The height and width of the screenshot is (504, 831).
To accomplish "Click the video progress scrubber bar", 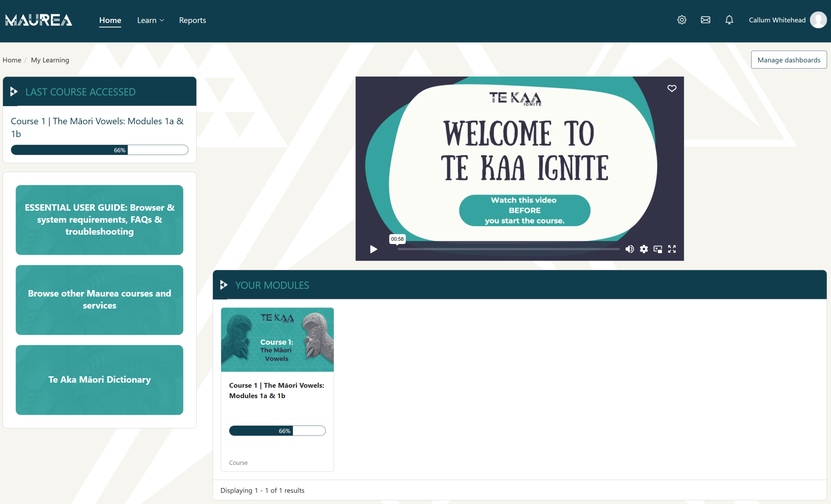I will (x=509, y=249).
